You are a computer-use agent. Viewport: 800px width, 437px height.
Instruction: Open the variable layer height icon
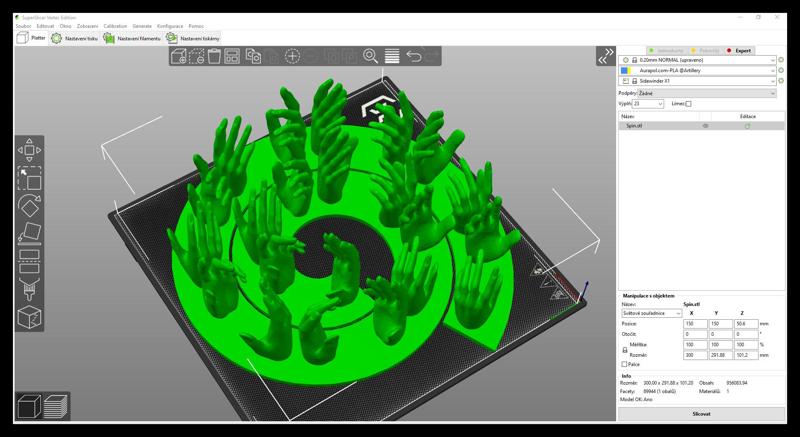pos(392,56)
